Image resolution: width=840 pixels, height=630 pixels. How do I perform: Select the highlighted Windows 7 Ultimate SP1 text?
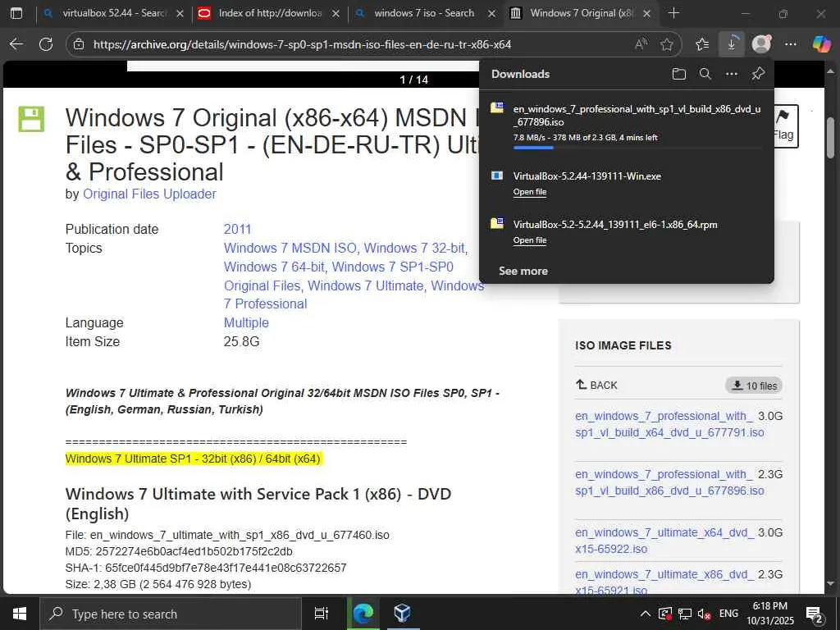tap(193, 459)
